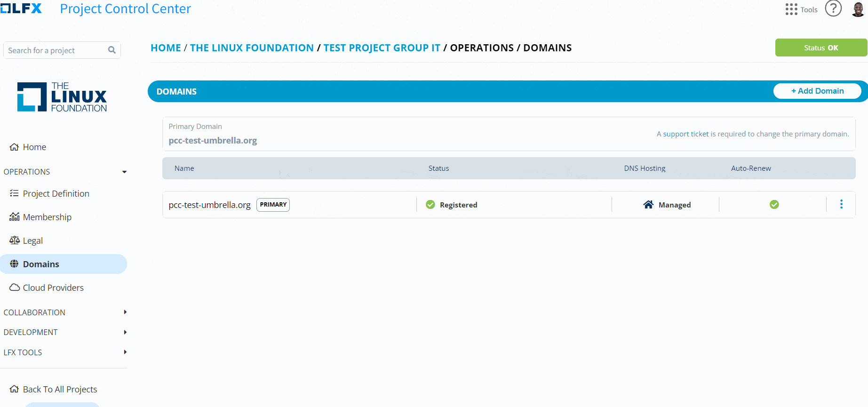Click the LFX logo
The image size is (868, 407).
point(21,8)
